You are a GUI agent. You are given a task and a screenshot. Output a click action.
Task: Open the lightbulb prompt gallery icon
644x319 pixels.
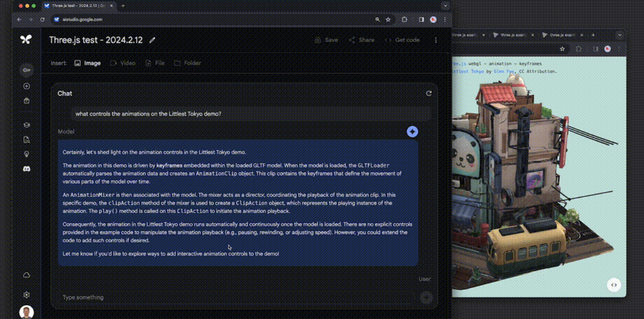coord(27,154)
